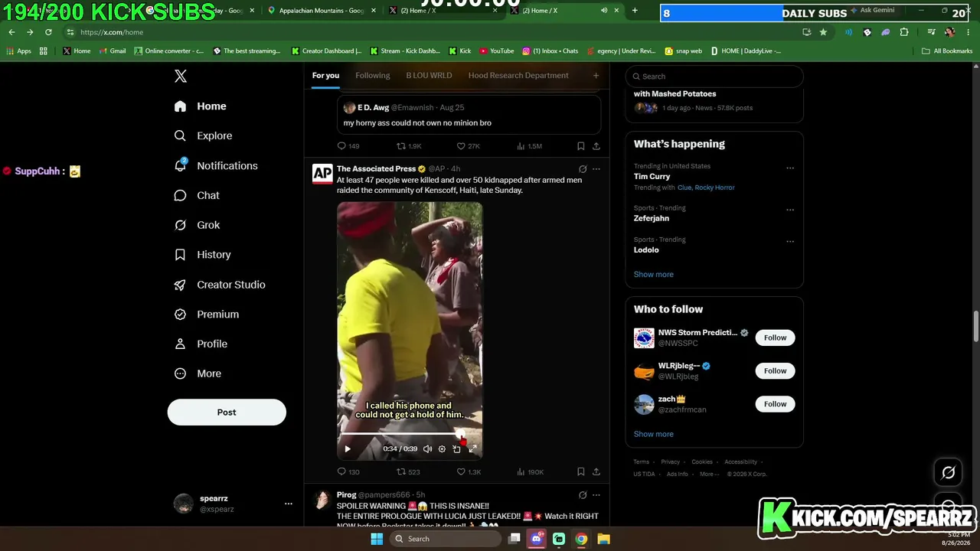Add a new timeline tab with plus
The image size is (980, 551).
(596, 75)
